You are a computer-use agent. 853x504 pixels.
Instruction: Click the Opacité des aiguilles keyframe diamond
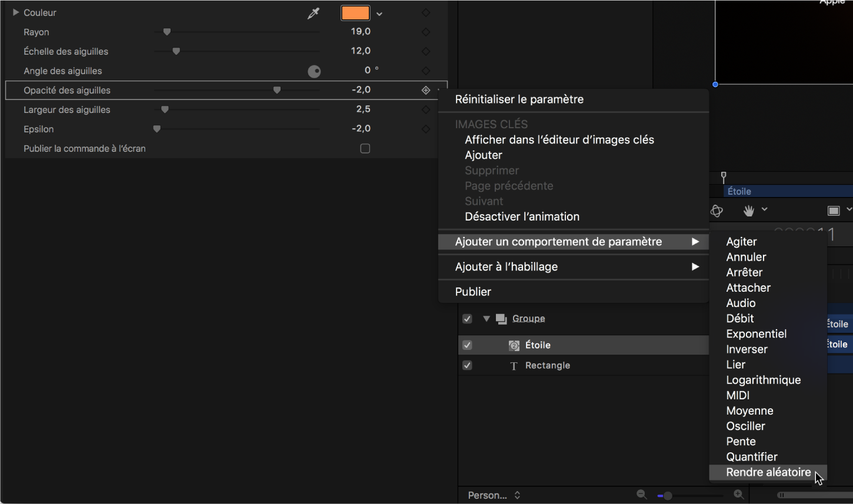coord(426,91)
